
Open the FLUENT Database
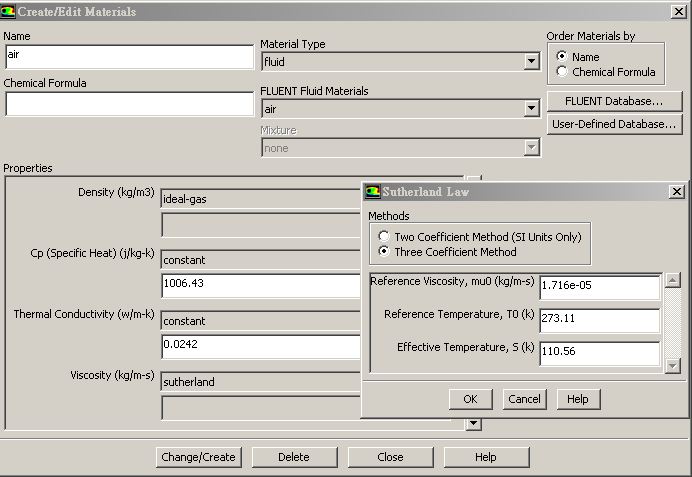coord(614,102)
